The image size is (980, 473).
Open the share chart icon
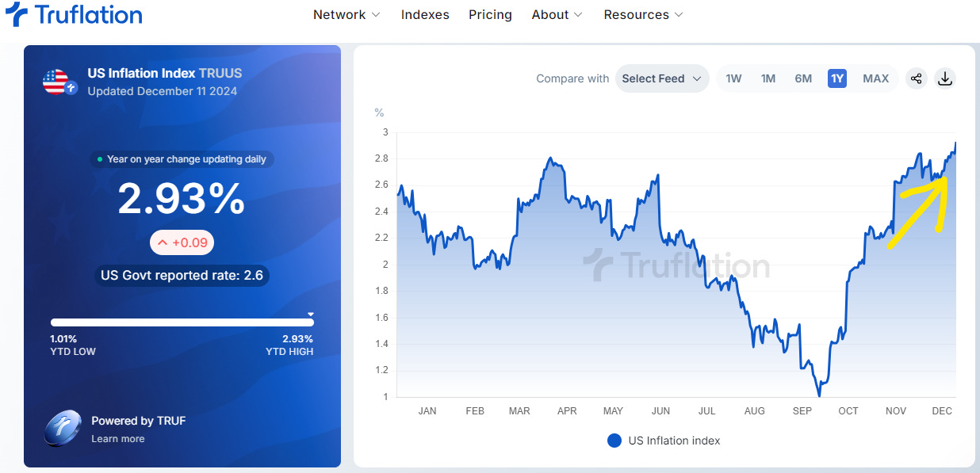[917, 78]
